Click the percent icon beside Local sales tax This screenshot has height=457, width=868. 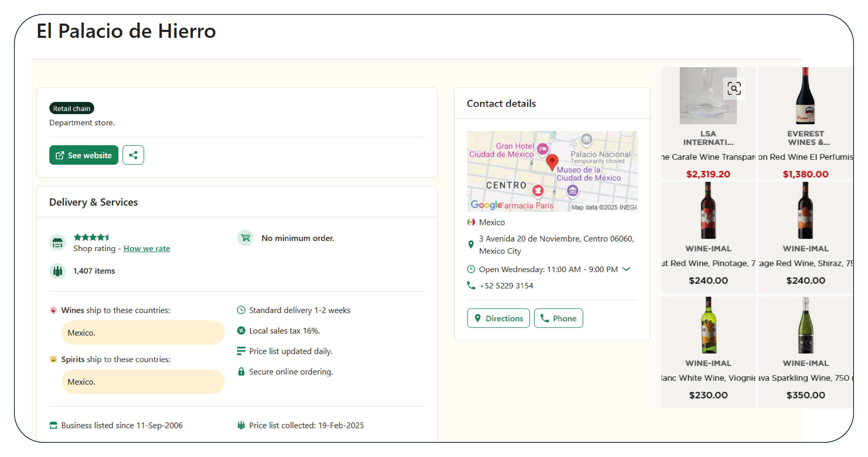point(241,330)
